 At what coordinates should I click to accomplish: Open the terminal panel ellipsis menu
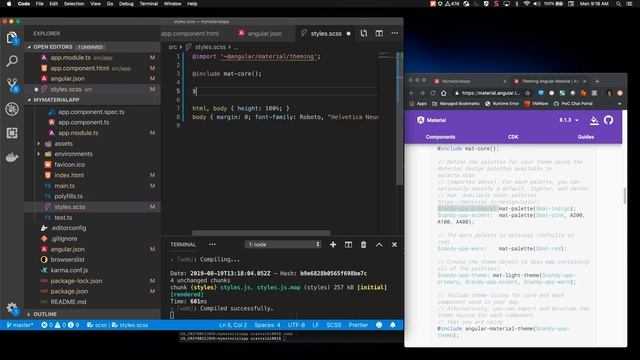[x=212, y=244]
